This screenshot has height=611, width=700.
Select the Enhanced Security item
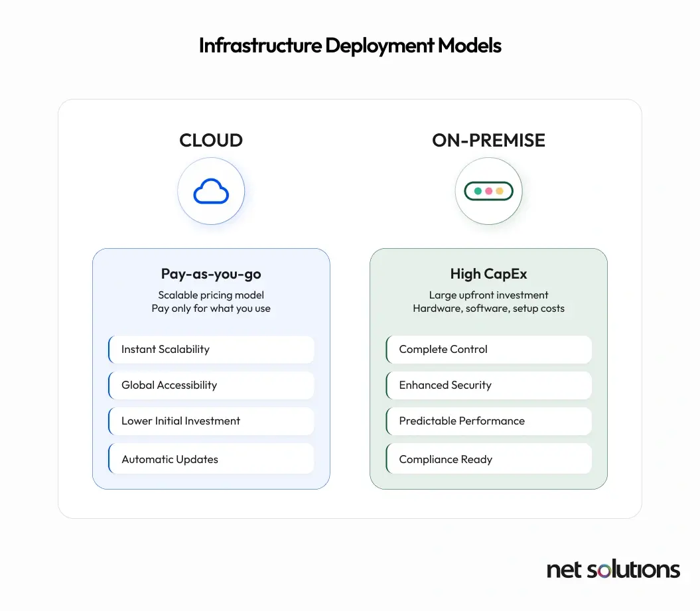click(x=489, y=385)
